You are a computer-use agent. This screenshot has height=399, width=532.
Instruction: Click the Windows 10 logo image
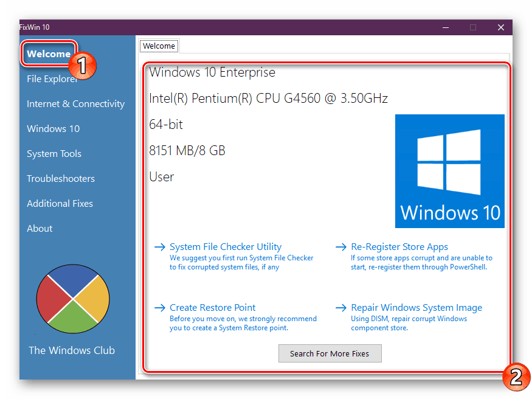point(449,171)
